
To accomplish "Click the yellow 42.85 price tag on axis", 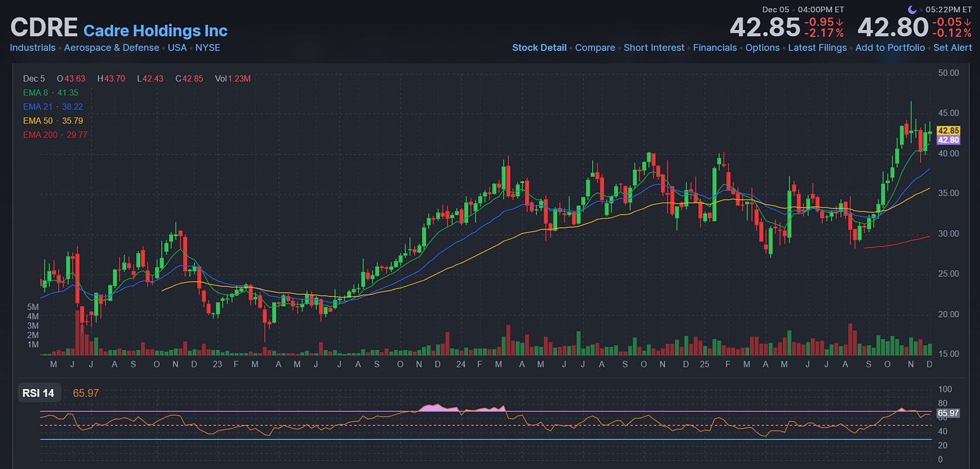I will (x=948, y=131).
